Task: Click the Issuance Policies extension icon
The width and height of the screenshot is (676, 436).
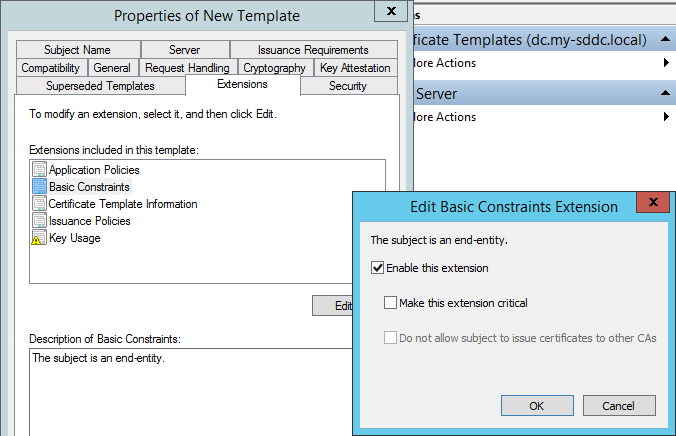Action: (x=39, y=221)
